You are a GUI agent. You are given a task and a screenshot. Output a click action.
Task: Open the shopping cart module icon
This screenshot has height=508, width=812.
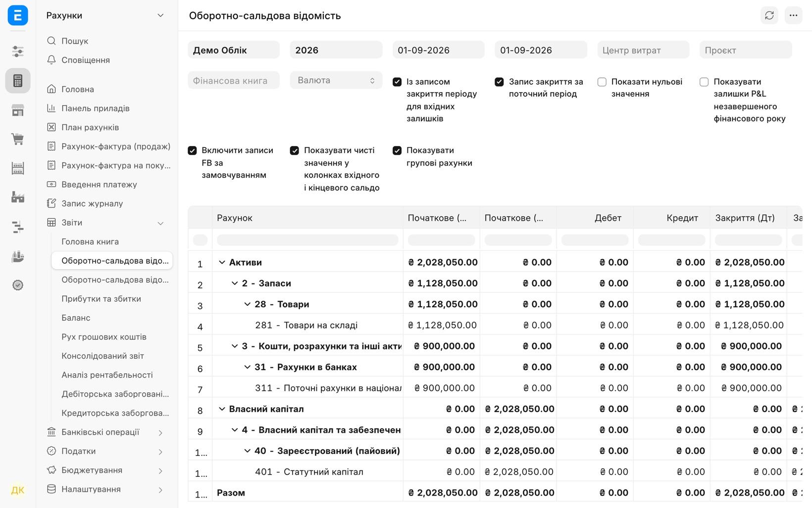coord(18,139)
